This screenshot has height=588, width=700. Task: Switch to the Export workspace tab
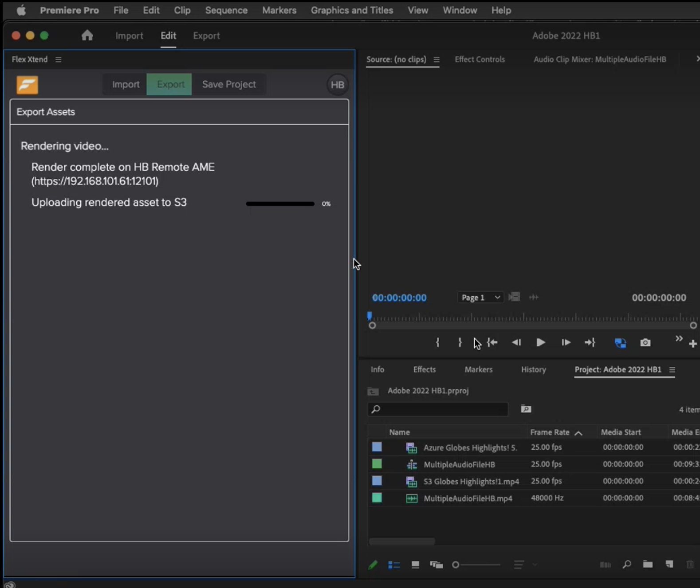point(206,36)
